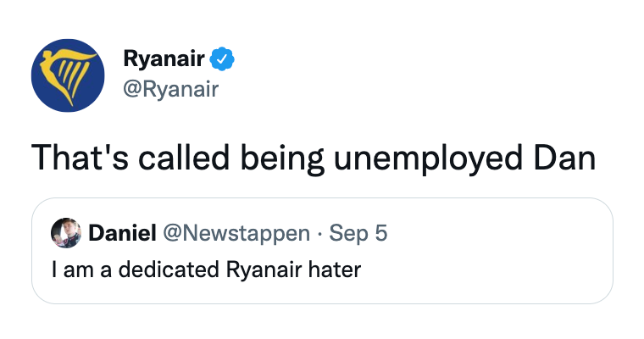Click the @Ryanair handle

[170, 88]
